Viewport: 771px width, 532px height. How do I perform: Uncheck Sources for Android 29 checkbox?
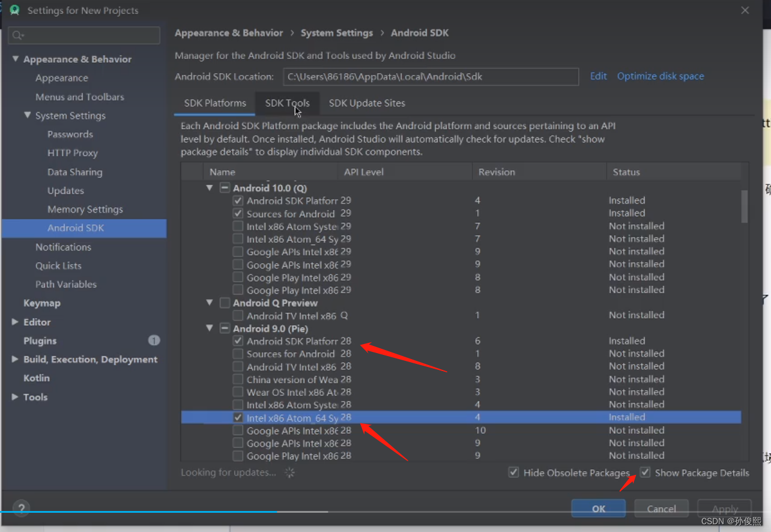coord(238,214)
